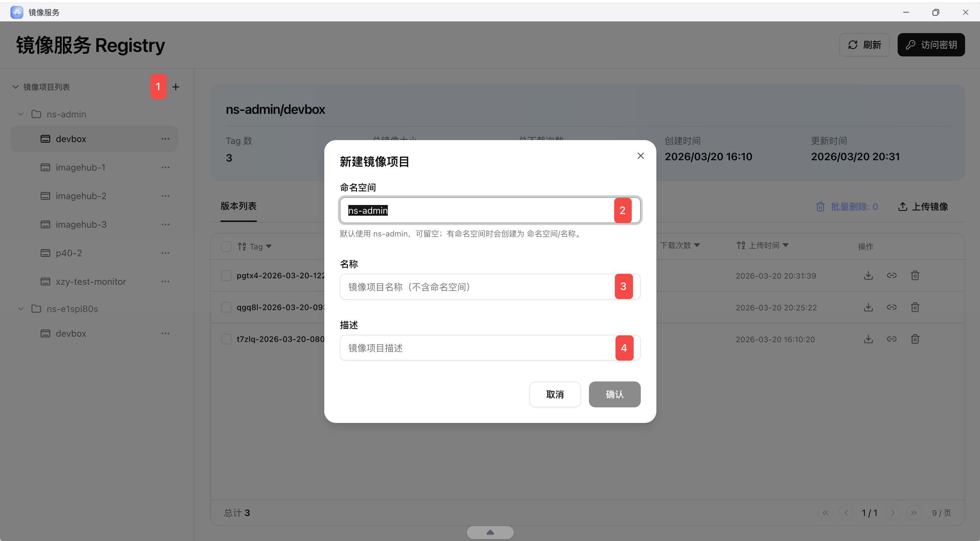Delete the pgtx4 tag
980x541 pixels.
point(915,275)
